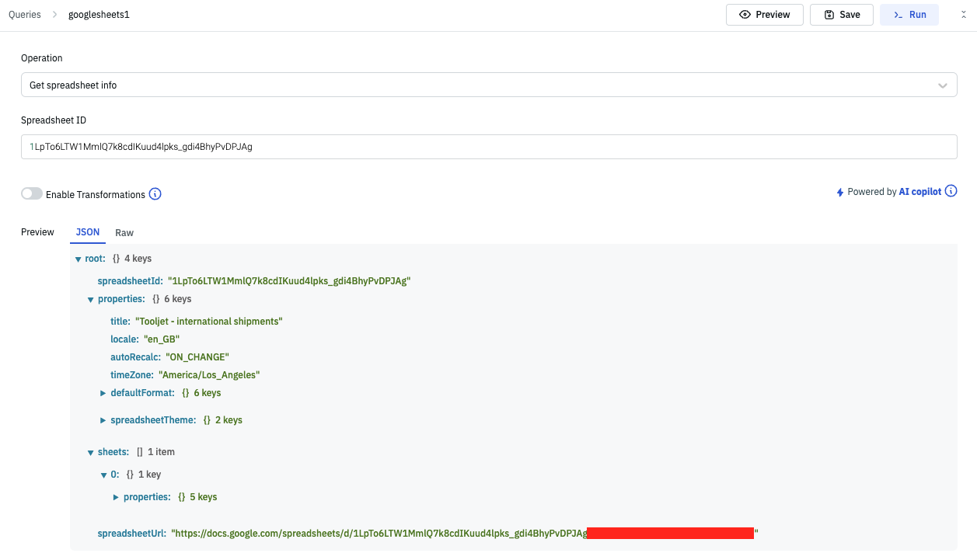Screen dimensions: 977x560
Task: Collapse the sheet item 0 node
Action: pyautogui.click(x=103, y=475)
